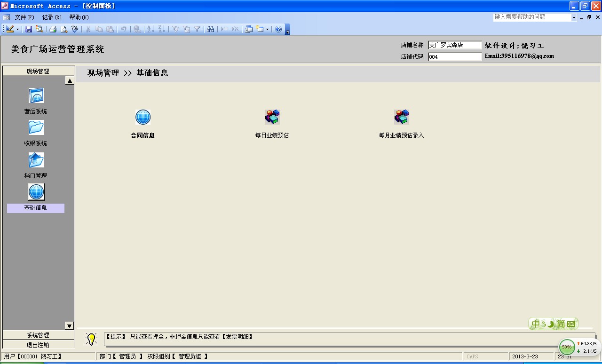Click the Insert Hyperlink toolbar icon
The height and width of the screenshot is (364, 602).
pos(137,29)
